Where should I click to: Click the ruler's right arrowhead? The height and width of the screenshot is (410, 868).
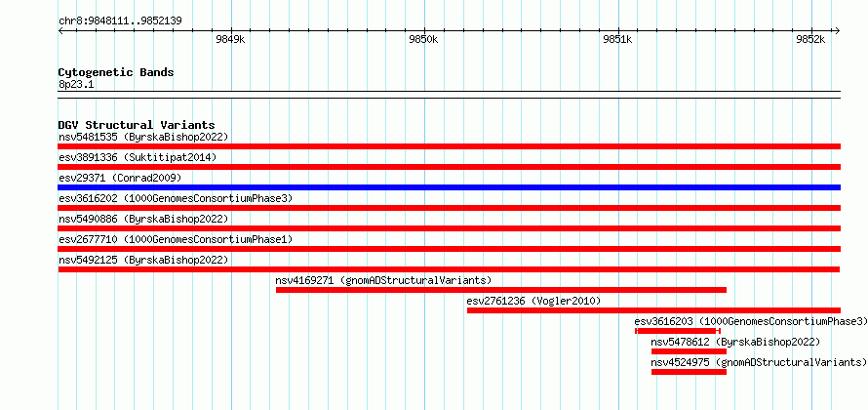click(x=838, y=31)
